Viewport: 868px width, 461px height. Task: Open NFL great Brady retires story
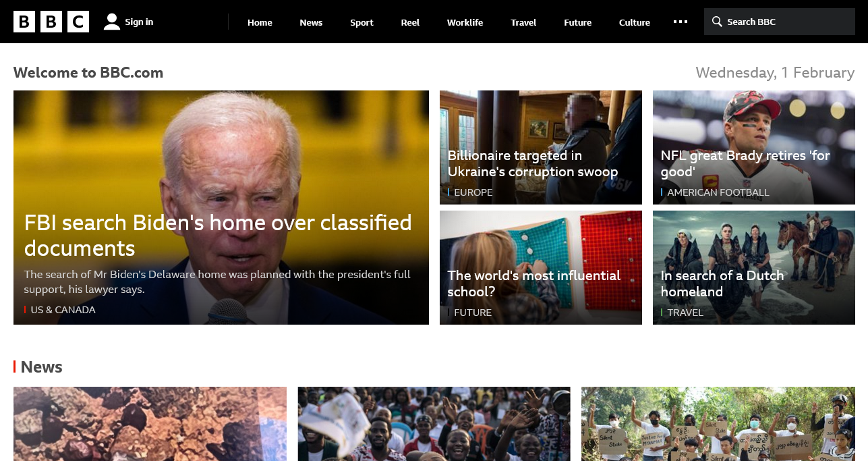point(745,163)
